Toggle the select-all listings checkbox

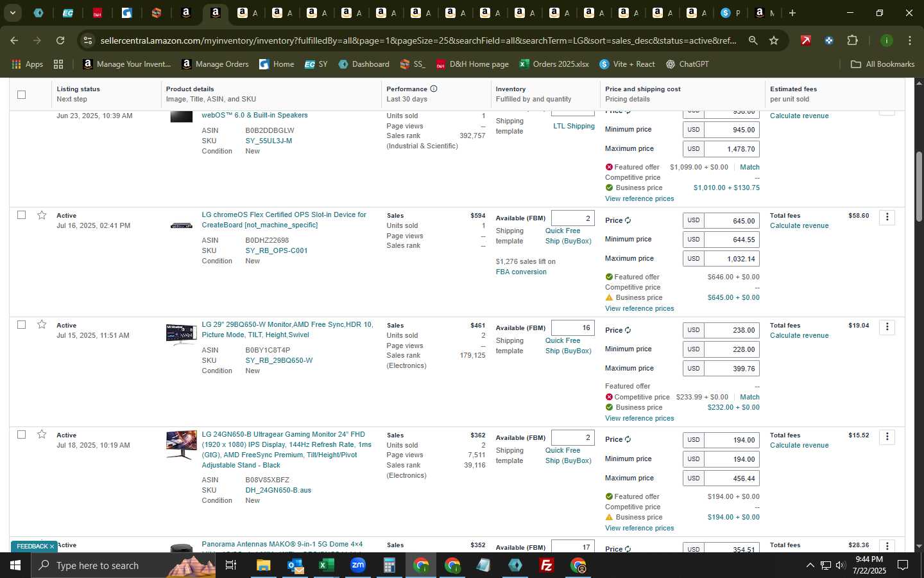pos(21,94)
